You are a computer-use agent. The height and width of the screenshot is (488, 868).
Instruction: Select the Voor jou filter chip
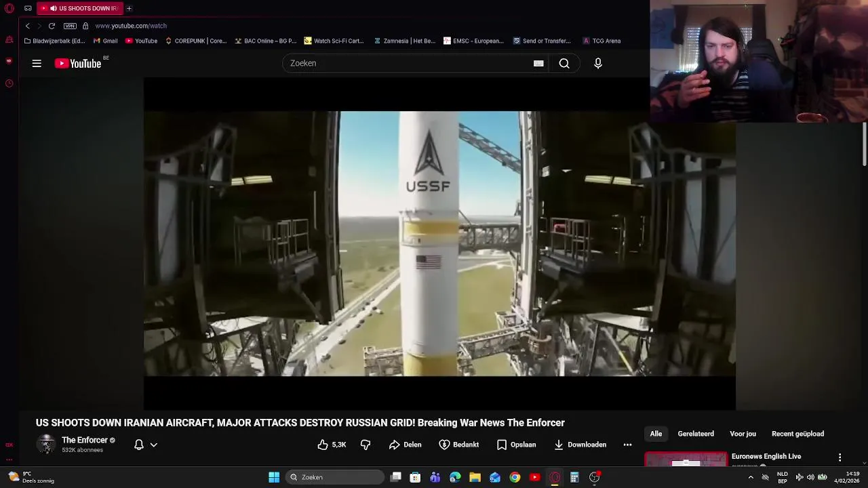click(x=743, y=434)
